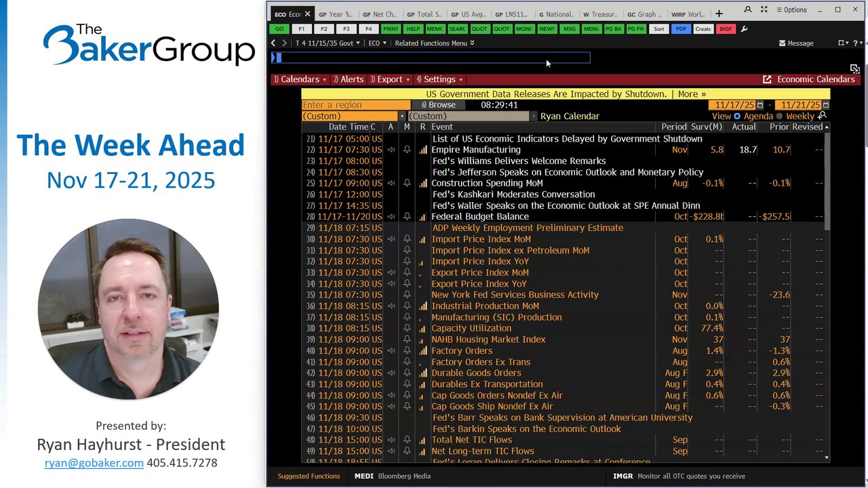Click the Browse button
Image resolution: width=868 pixels, height=488 pixels.
point(438,105)
